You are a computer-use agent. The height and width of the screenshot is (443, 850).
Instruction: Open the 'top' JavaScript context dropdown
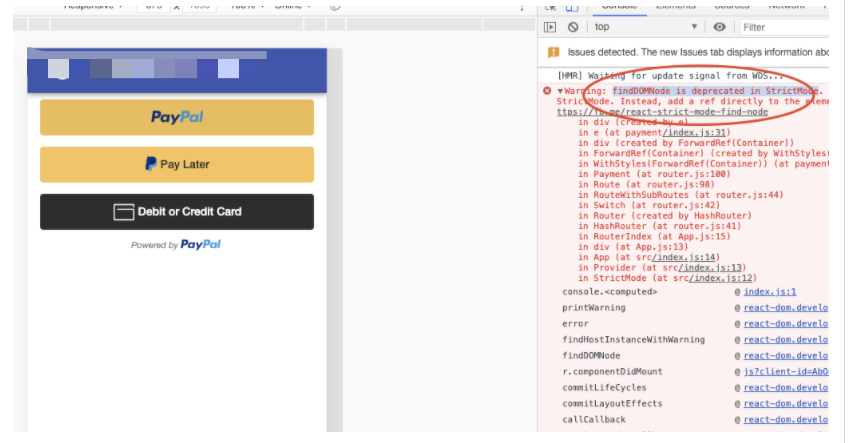pos(645,27)
